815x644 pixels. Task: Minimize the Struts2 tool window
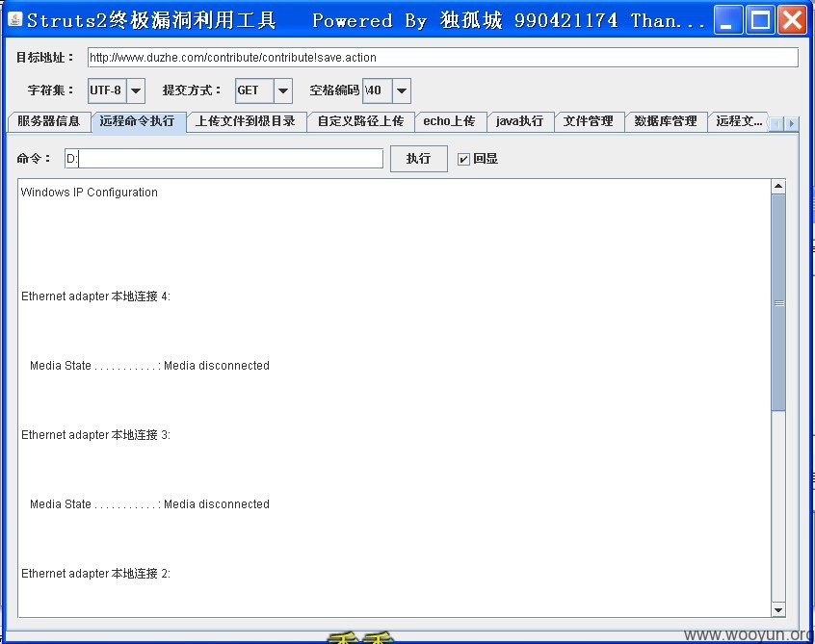point(727,20)
